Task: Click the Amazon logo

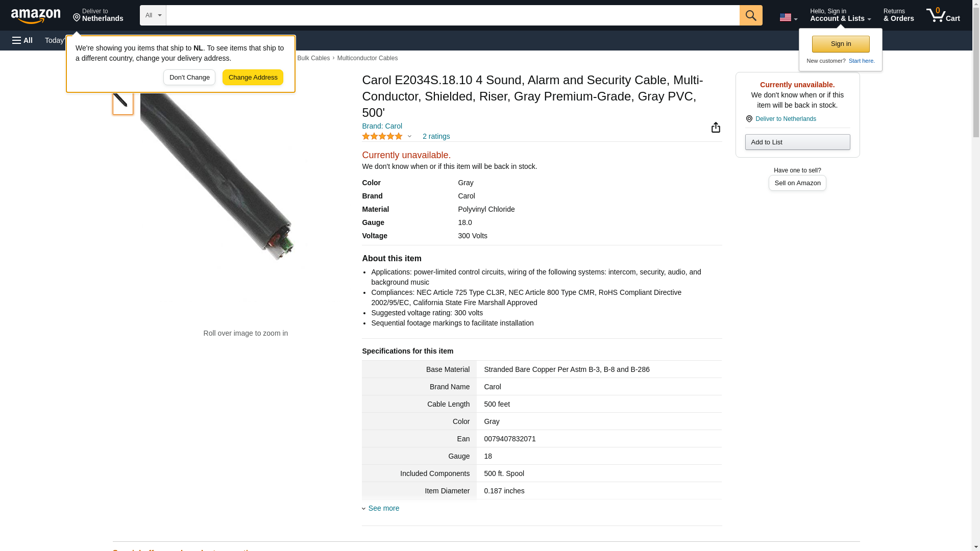Action: 36,16
